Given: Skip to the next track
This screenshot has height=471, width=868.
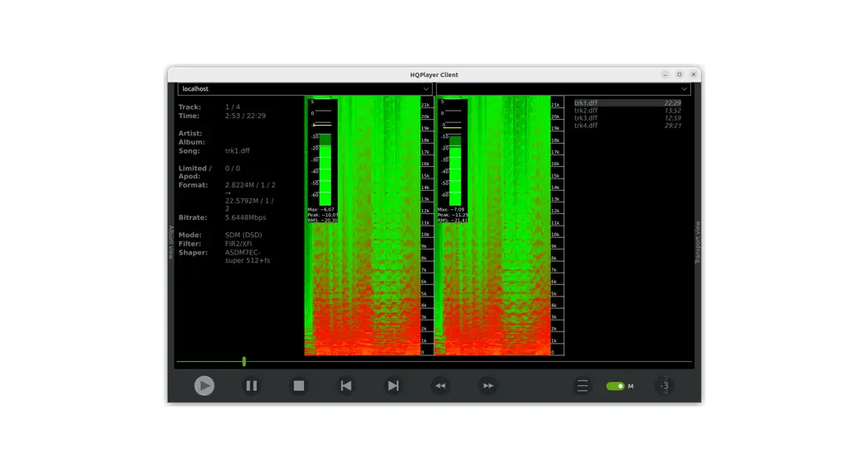Looking at the screenshot, I should pos(393,386).
